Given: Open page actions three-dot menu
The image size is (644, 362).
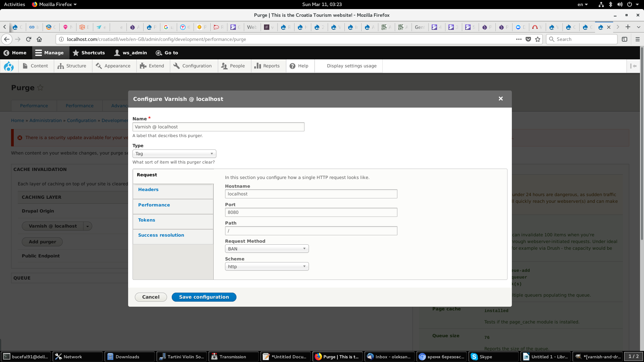Looking at the screenshot, I should [519, 39].
